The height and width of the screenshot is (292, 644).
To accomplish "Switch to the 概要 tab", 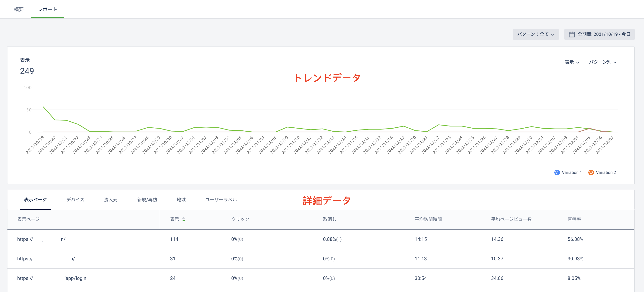I will [19, 9].
